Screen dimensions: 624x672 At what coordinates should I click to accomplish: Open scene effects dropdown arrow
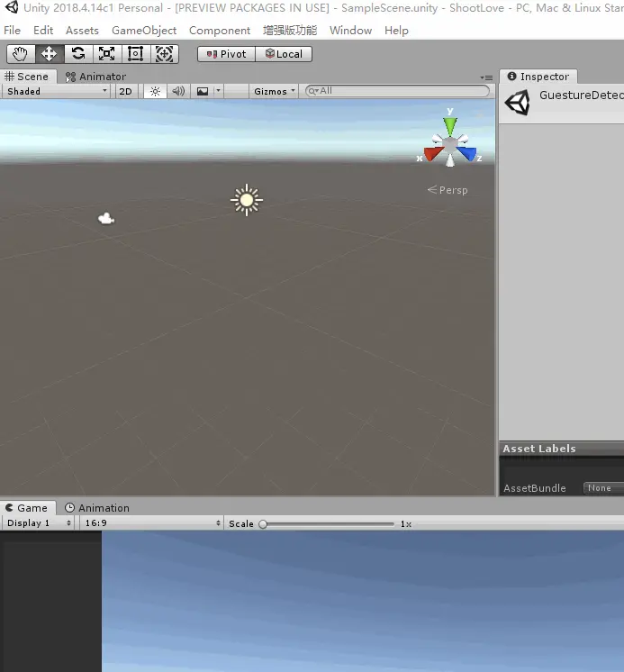(x=218, y=91)
